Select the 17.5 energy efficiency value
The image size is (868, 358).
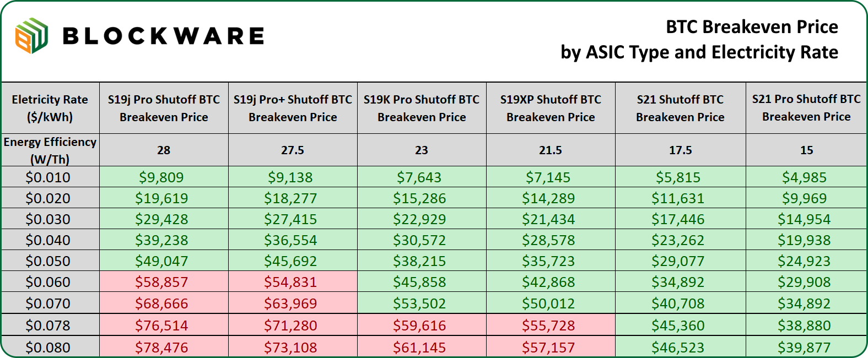pyautogui.click(x=680, y=150)
